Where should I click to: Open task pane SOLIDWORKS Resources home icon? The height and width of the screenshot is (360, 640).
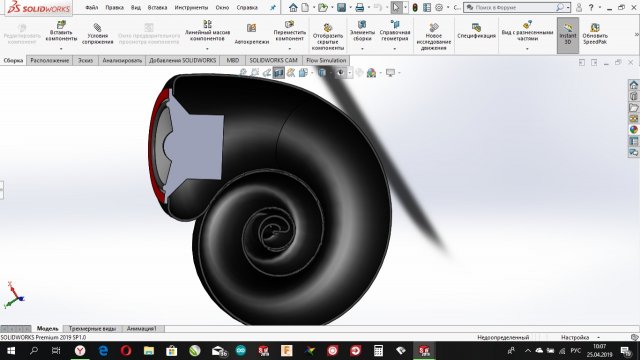633,85
